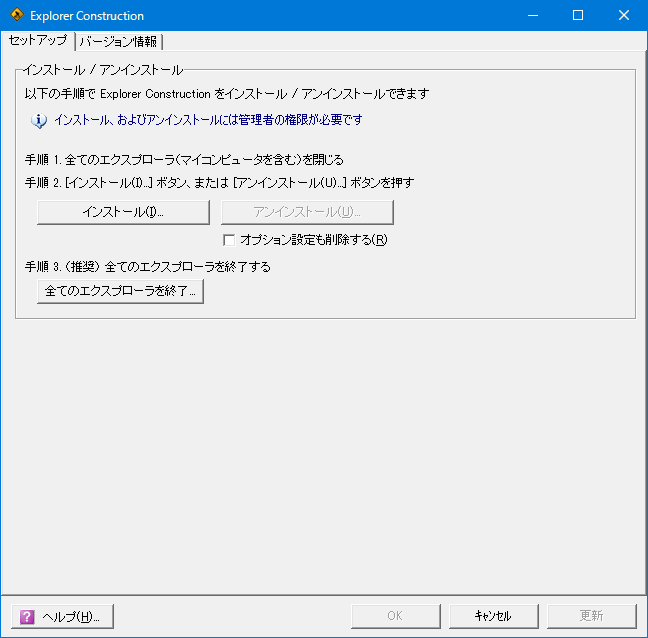Open the バージョン情報 tab
648x638 pixels.
(x=119, y=41)
